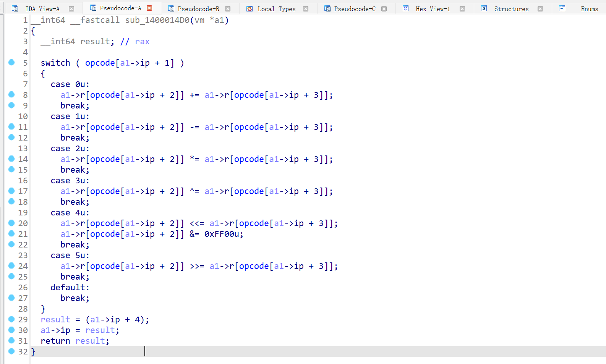Click the case 2u label
606x364 pixels.
[x=70, y=148]
